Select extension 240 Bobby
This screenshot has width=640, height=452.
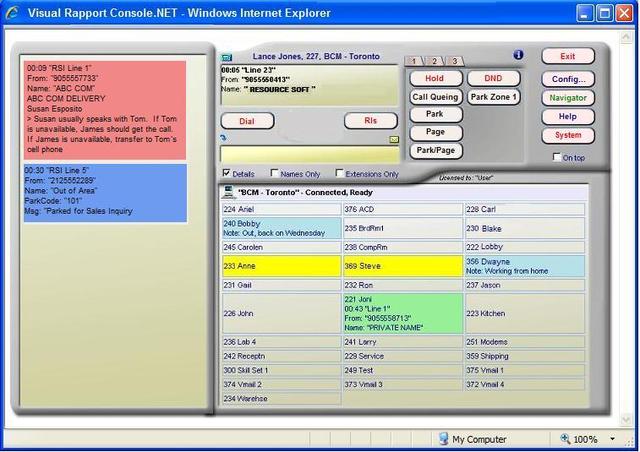coord(282,228)
